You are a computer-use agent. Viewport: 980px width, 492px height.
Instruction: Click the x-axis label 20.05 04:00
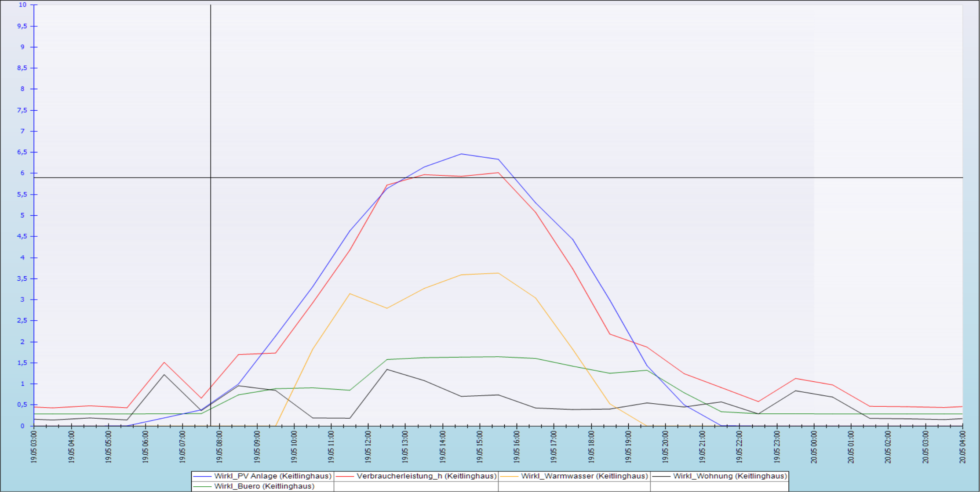click(x=963, y=447)
